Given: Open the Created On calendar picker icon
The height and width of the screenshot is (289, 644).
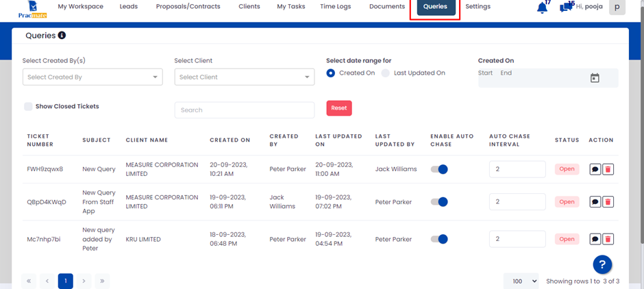Looking at the screenshot, I should click(595, 78).
